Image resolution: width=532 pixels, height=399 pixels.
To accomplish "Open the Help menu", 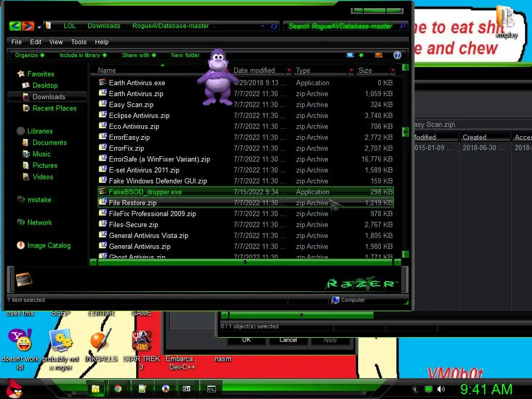I will pos(101,42).
